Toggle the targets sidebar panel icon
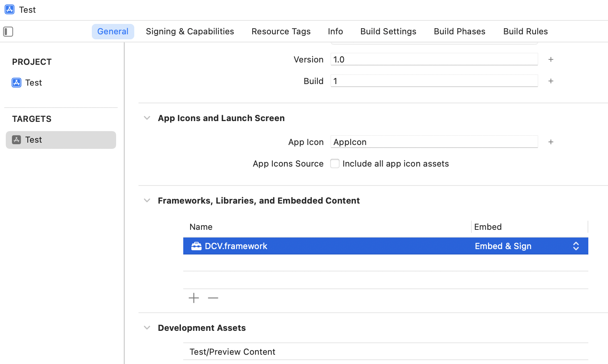 coord(8,32)
